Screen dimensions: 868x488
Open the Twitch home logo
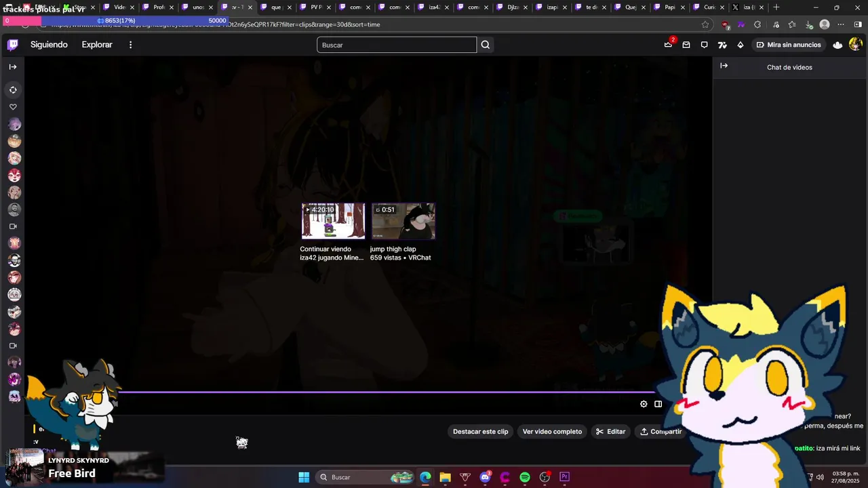(12, 45)
